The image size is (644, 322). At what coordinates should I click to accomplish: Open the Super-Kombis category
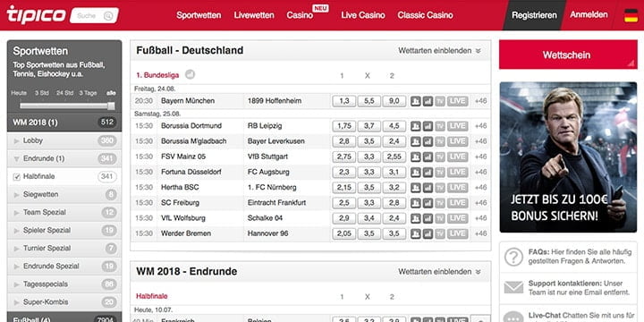point(64,302)
